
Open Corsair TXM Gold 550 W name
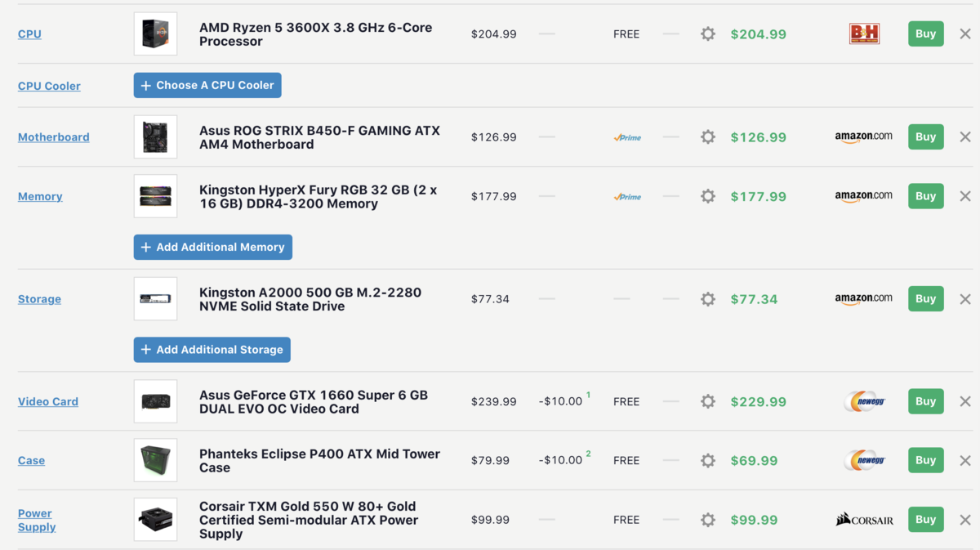(x=309, y=520)
